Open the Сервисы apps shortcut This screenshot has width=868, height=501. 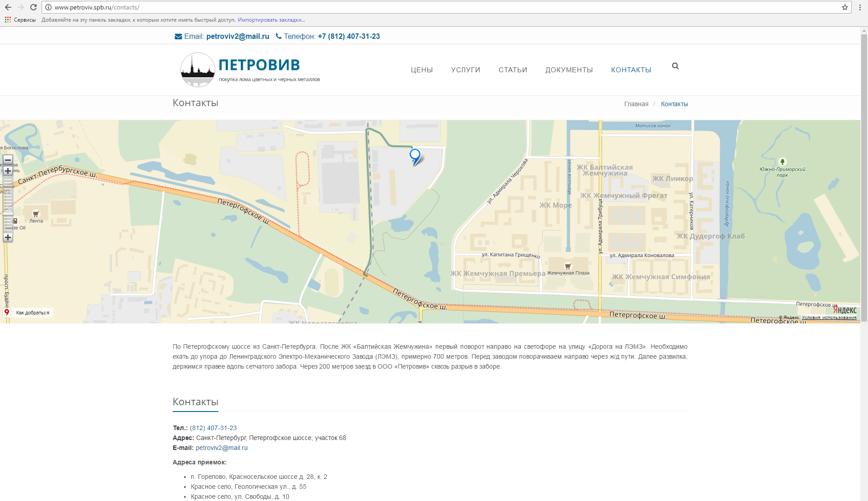(20, 20)
